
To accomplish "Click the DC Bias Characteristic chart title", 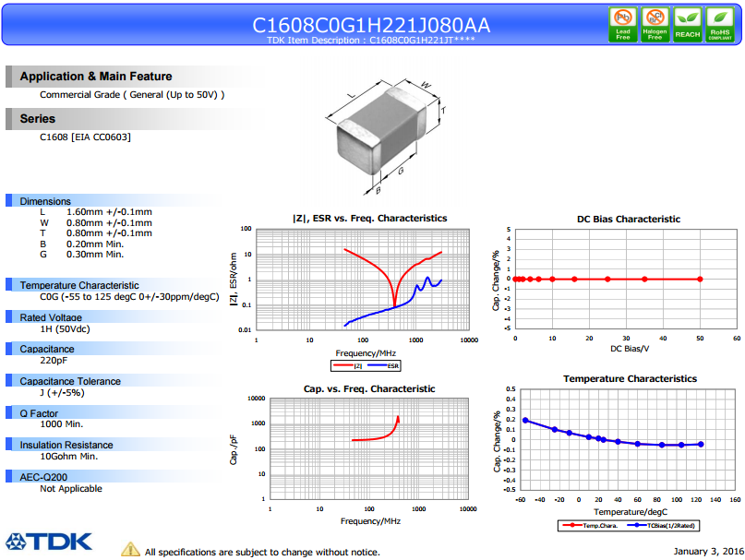I will (x=629, y=220).
